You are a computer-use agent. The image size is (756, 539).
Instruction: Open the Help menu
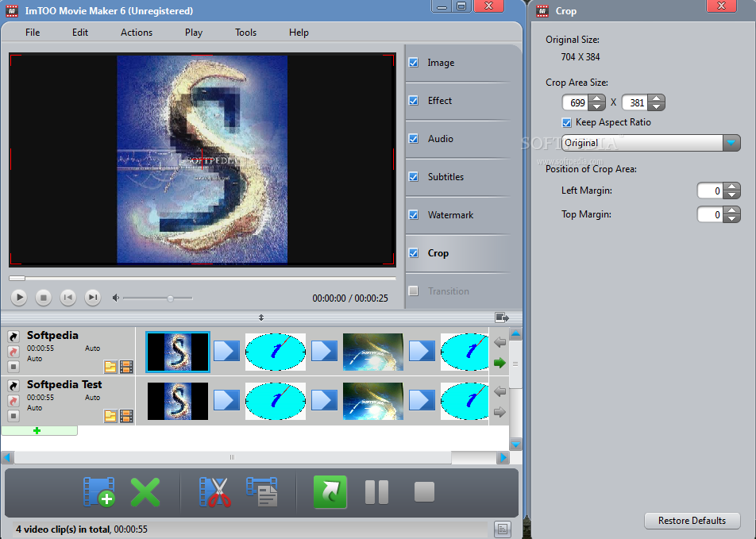tap(299, 33)
